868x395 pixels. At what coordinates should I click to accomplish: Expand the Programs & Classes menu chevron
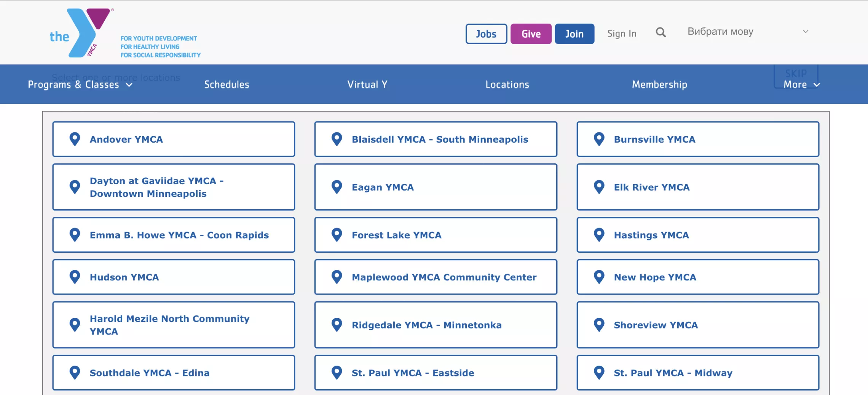click(129, 85)
